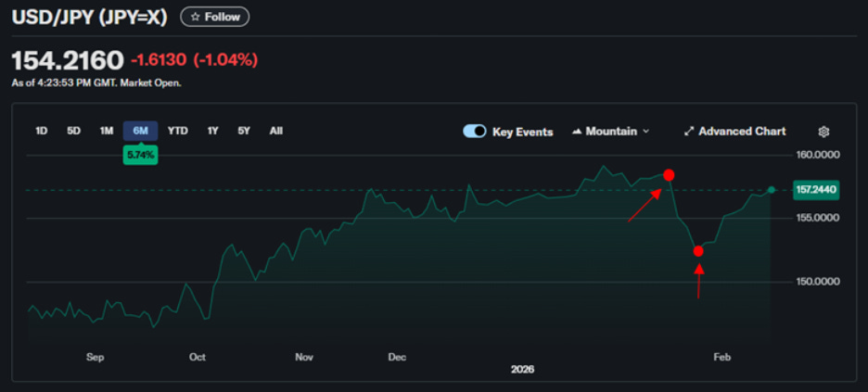Click the Sep x-axis label
Screen dimensions: 868x392
(x=96, y=357)
